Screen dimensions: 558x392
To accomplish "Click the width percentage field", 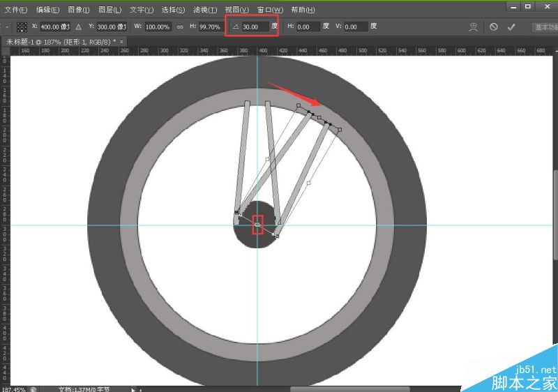I will click(x=158, y=27).
